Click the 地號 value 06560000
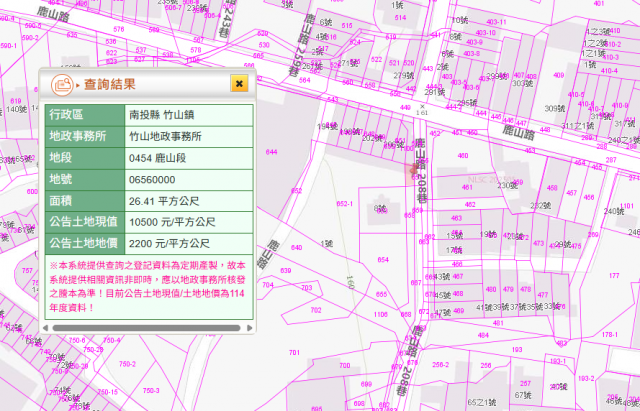The width and height of the screenshot is (640, 411). click(x=153, y=179)
